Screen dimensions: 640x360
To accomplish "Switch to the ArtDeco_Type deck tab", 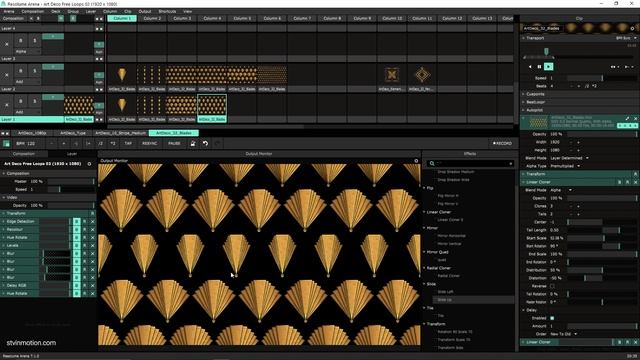I will pos(73,133).
